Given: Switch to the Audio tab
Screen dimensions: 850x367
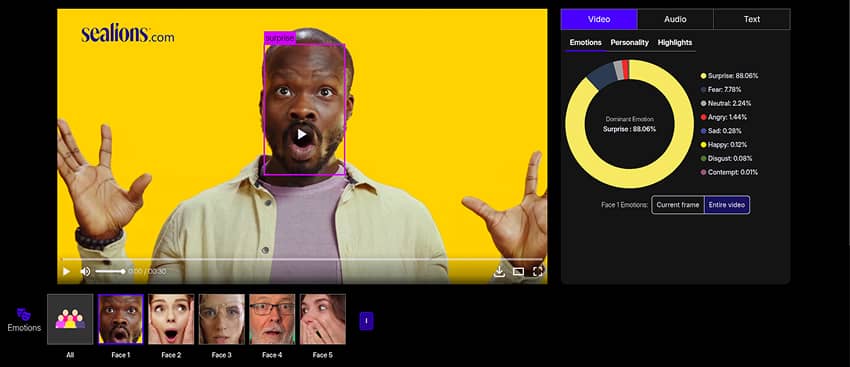Looking at the screenshot, I should coord(675,19).
